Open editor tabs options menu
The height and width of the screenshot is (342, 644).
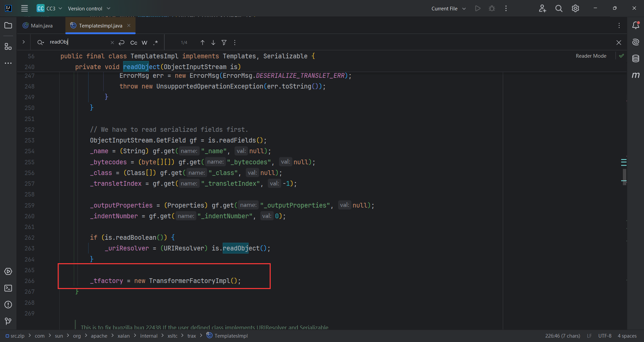(x=619, y=25)
